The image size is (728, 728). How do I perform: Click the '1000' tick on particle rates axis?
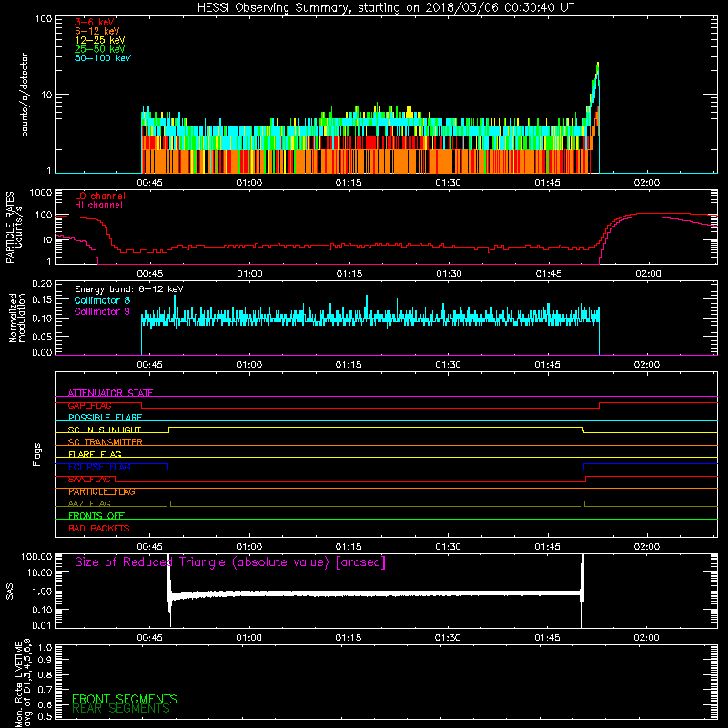pyautogui.click(x=41, y=193)
